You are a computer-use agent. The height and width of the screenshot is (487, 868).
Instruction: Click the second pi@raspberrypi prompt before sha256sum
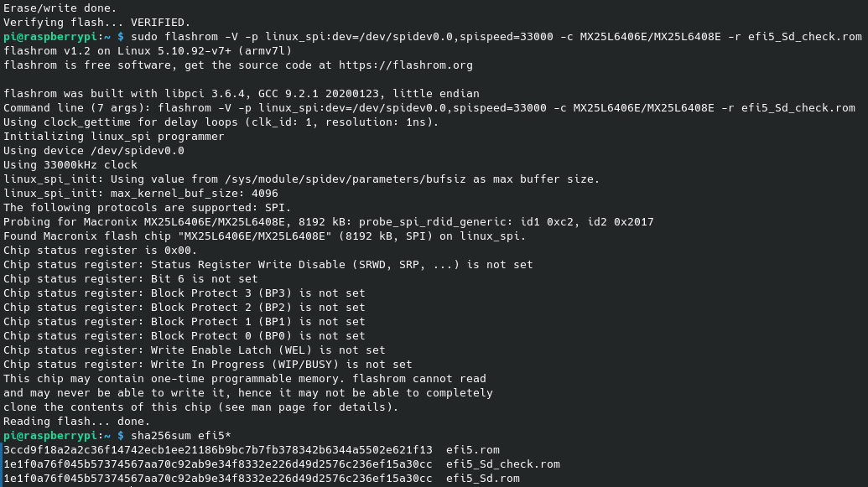[x=57, y=436]
